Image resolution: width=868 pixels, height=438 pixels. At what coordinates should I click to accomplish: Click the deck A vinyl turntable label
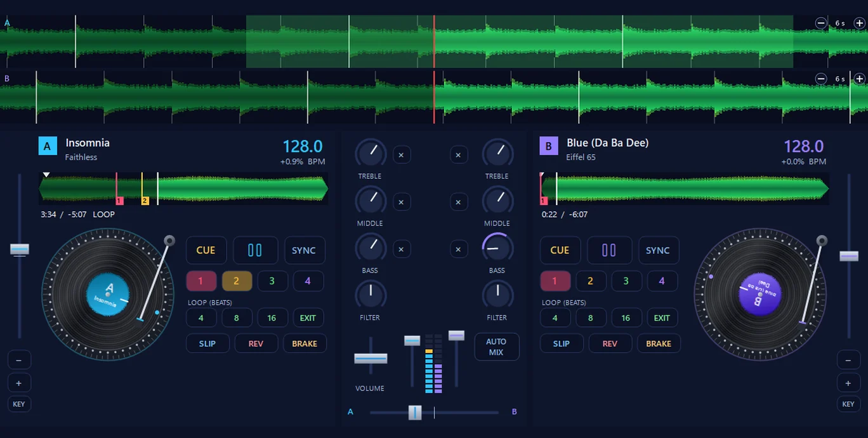tap(107, 295)
